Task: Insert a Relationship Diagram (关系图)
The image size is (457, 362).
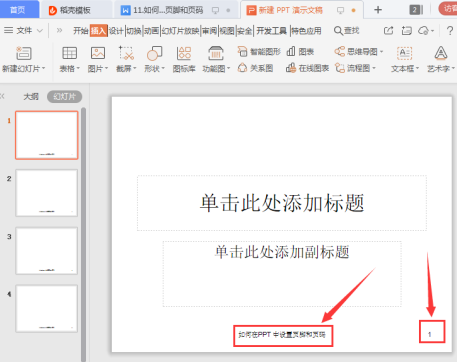Action: click(x=255, y=68)
